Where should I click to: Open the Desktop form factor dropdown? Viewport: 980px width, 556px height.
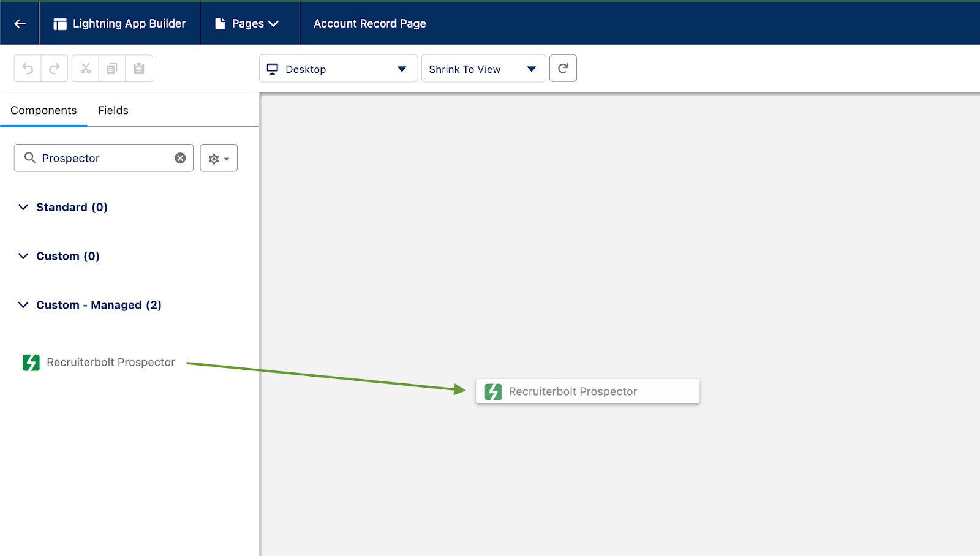[338, 69]
